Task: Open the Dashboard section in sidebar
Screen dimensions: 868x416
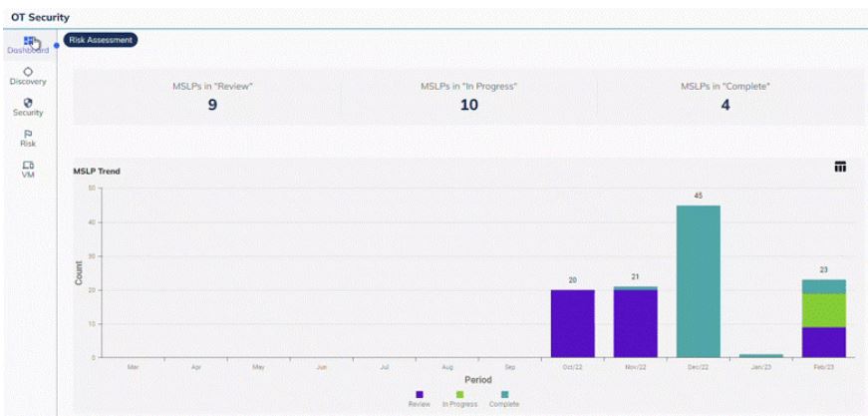Action: tap(28, 45)
